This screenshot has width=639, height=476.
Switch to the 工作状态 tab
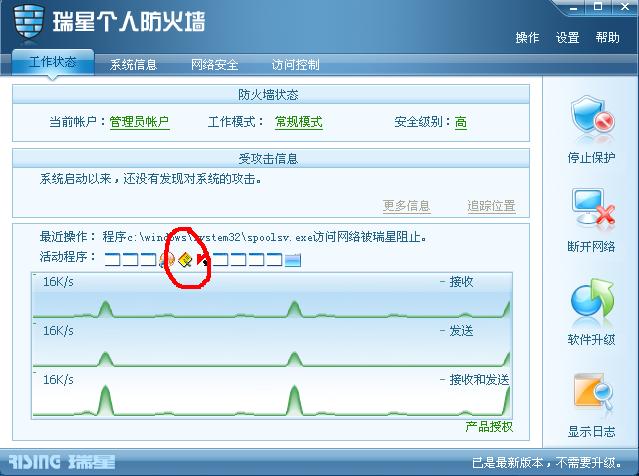coord(53,62)
